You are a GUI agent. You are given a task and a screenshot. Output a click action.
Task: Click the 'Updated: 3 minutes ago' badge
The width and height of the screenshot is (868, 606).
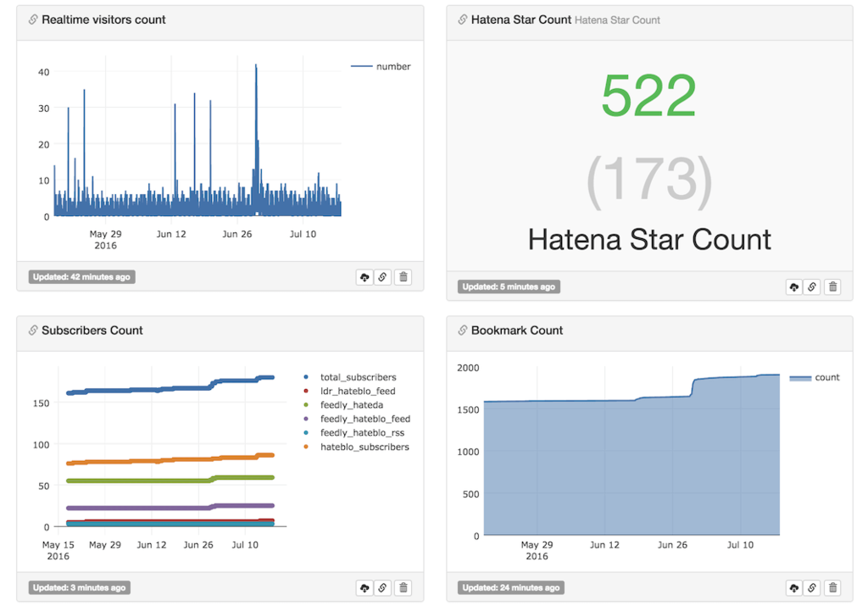[79, 587]
